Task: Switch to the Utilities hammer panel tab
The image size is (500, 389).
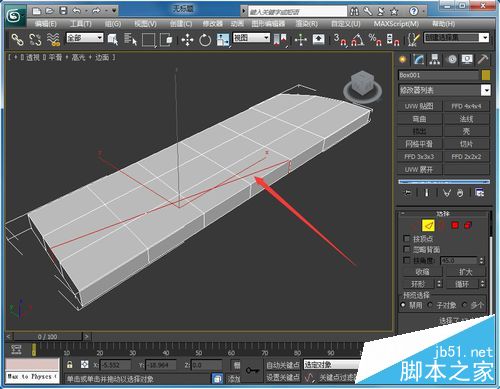Action: tap(483, 59)
